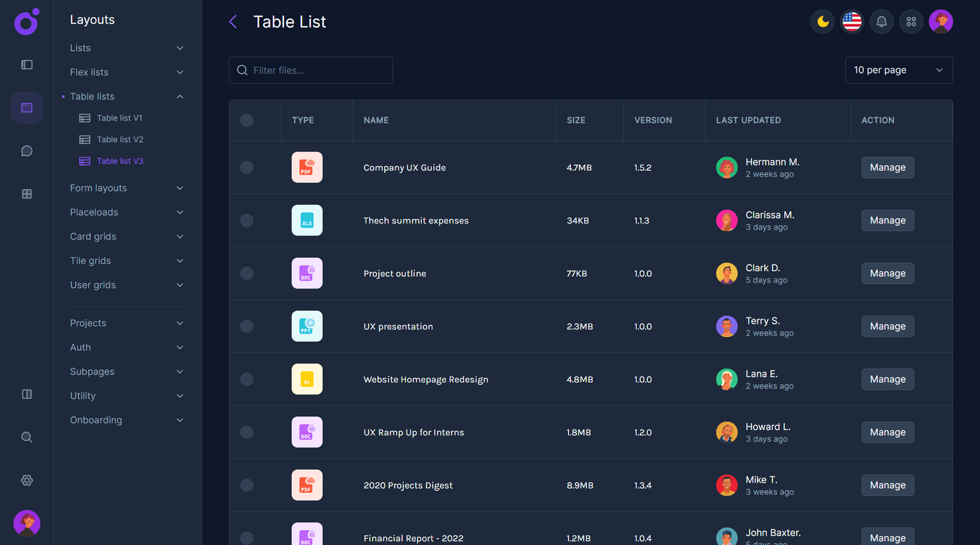The width and height of the screenshot is (980, 545).
Task: Collapse the sidebar using the panel icon
Action: (26, 64)
